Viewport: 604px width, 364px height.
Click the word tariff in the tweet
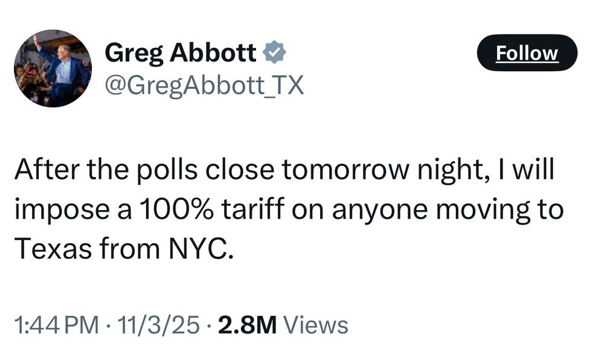click(252, 209)
